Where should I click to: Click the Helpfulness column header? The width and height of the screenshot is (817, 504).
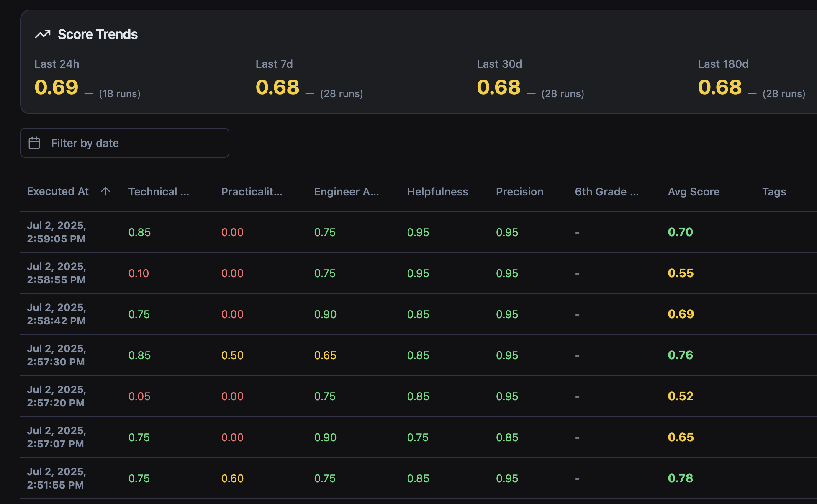pos(437,192)
